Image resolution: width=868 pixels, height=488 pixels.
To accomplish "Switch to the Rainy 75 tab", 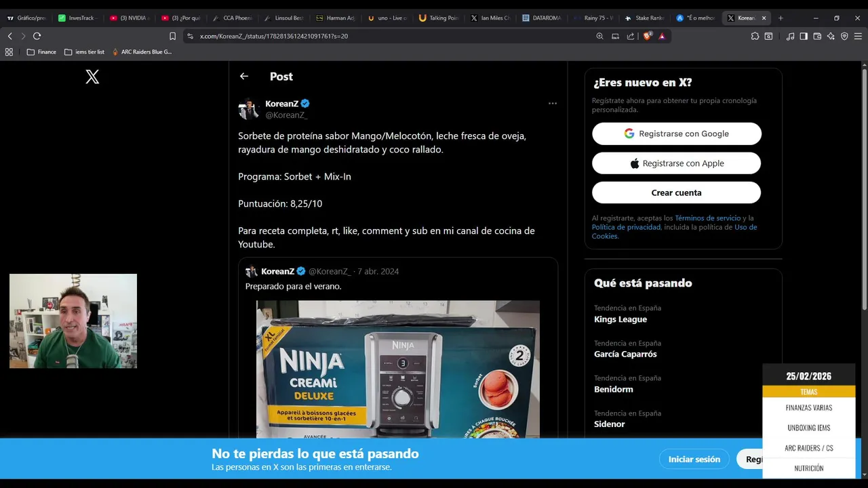I will point(593,18).
